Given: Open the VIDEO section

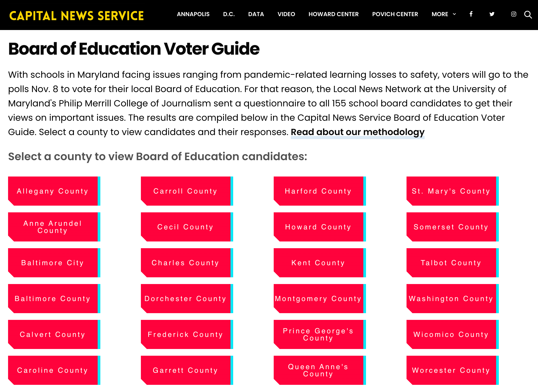Looking at the screenshot, I should click(286, 14).
